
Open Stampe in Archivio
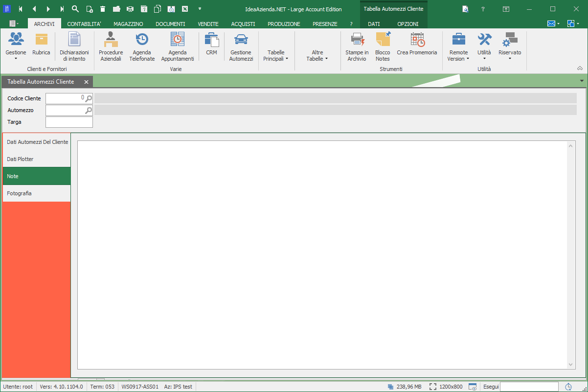[x=357, y=46]
